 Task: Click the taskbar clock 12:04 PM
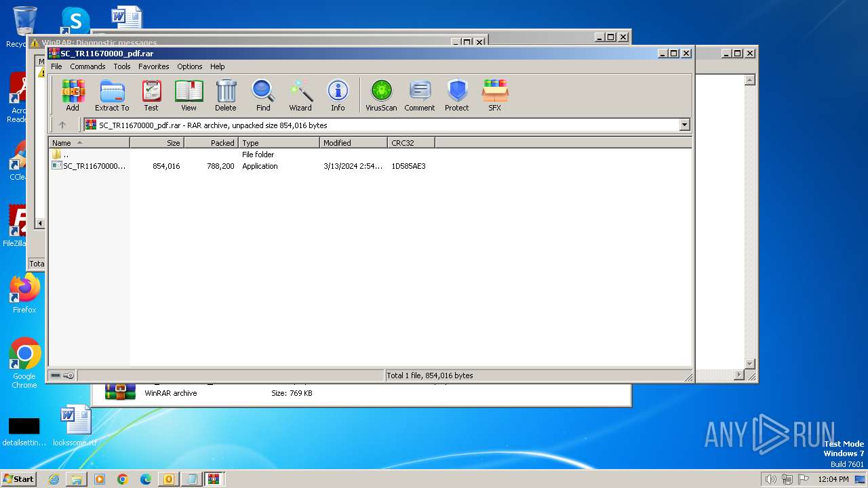[x=833, y=479]
